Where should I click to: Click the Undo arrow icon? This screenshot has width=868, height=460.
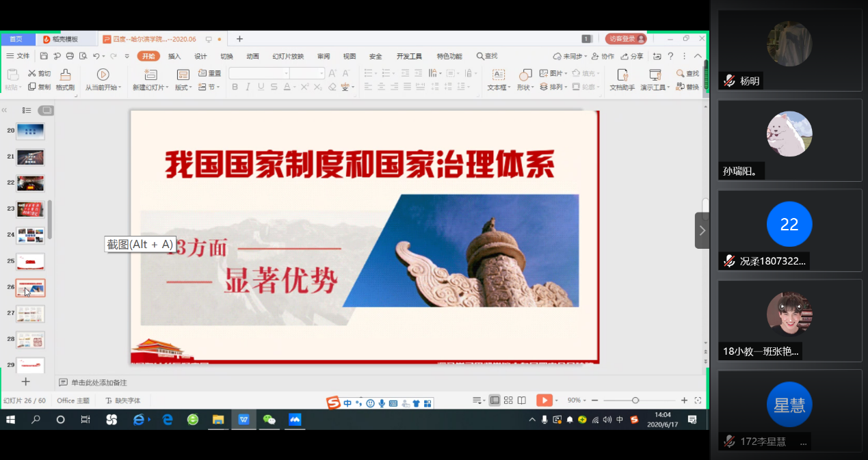click(x=96, y=56)
